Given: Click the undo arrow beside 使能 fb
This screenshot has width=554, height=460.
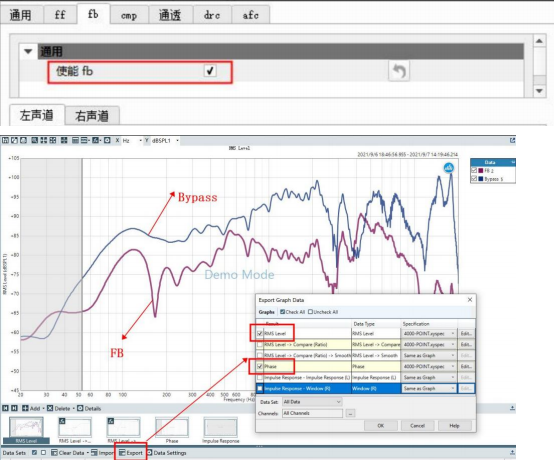Looking at the screenshot, I should pyautogui.click(x=399, y=71).
